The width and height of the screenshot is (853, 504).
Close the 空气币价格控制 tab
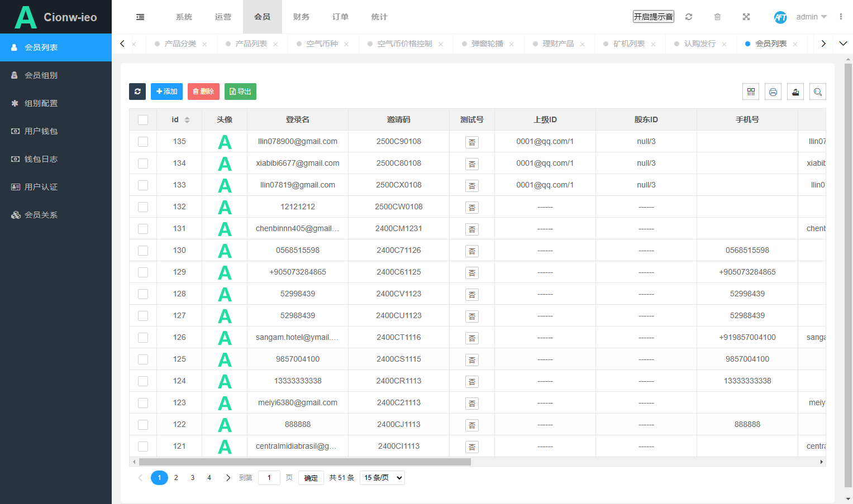441,44
